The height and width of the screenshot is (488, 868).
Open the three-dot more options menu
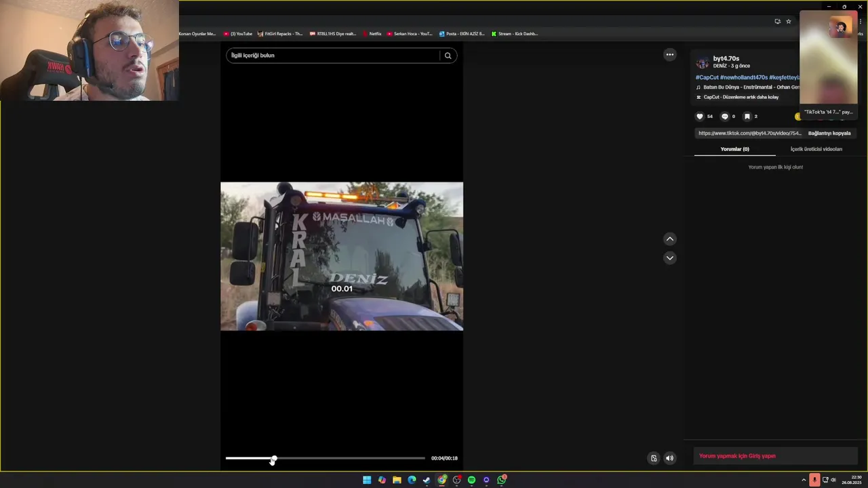click(669, 54)
